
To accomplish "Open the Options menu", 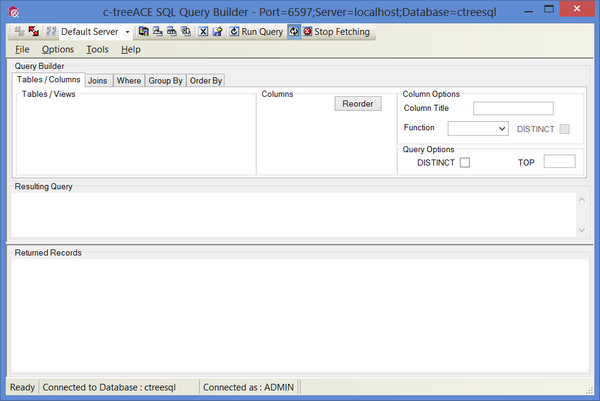I will (x=58, y=49).
